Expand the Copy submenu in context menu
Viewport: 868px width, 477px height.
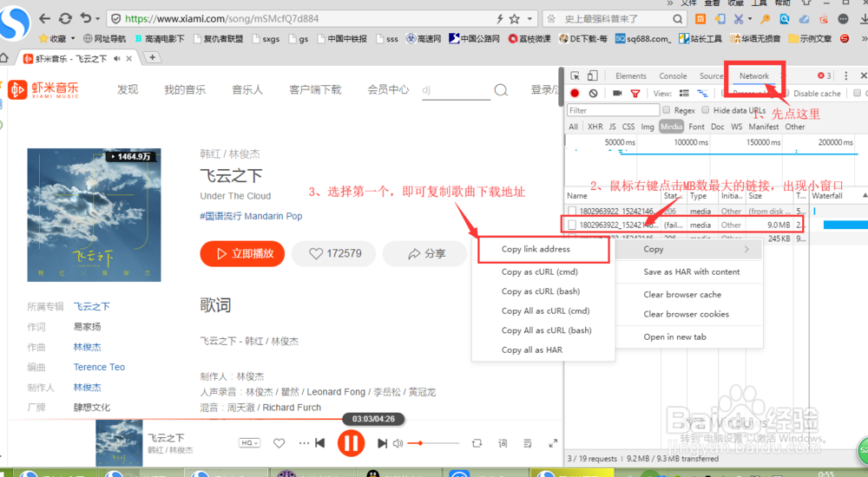(689, 249)
